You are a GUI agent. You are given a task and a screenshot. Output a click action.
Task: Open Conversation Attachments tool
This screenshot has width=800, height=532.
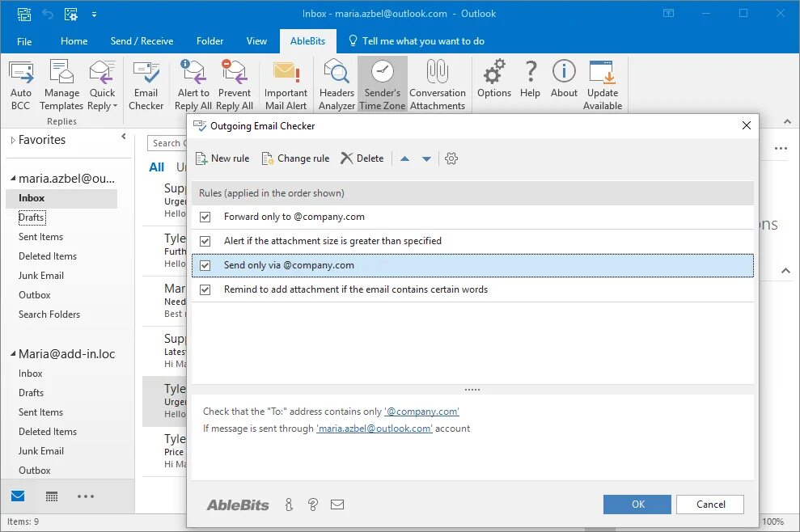point(438,85)
